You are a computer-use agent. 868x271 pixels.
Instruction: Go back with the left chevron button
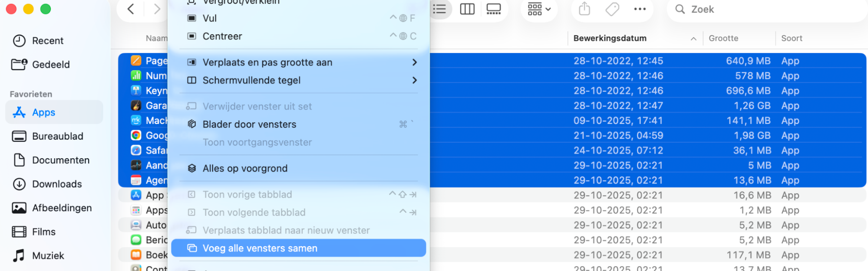click(131, 9)
